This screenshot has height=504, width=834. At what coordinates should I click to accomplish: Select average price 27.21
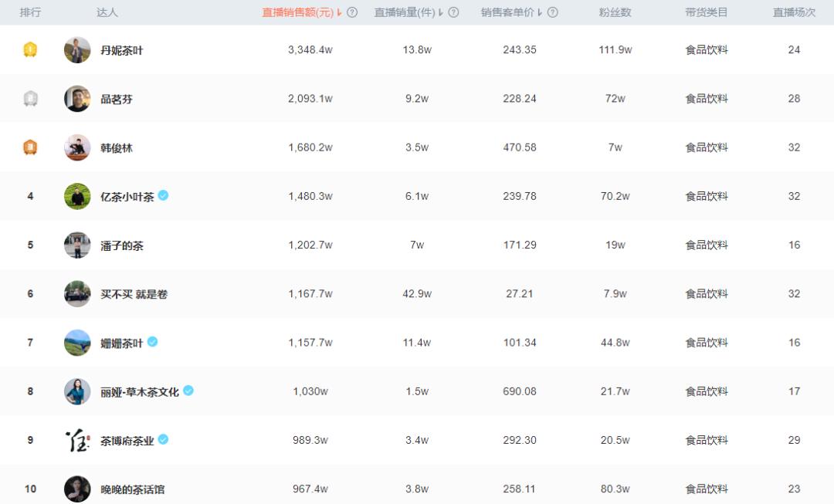520,294
